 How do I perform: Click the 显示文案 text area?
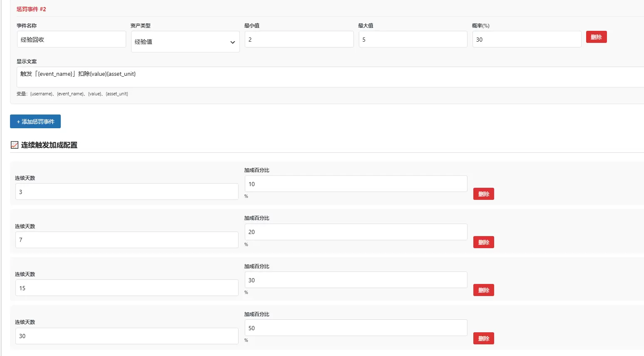pyautogui.click(x=331, y=77)
